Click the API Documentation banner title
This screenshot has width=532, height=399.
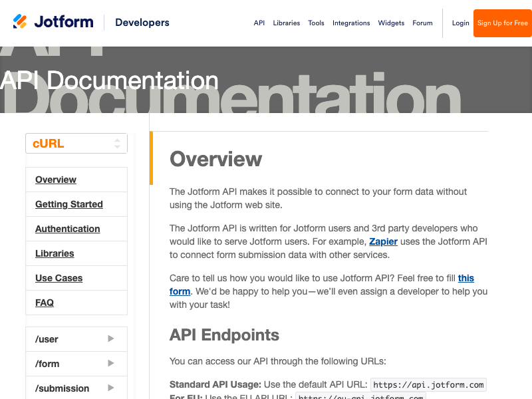tap(109, 80)
